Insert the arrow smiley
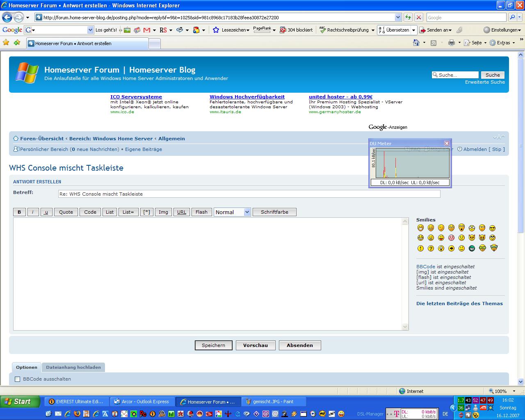The width and height of the screenshot is (525, 420). 451,248
